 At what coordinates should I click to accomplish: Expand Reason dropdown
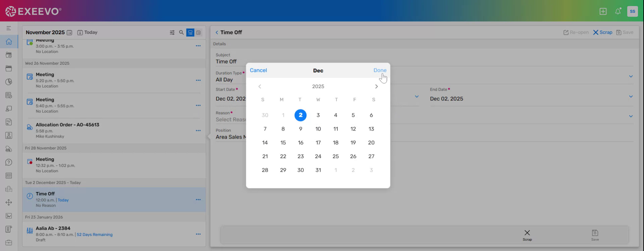point(631,116)
